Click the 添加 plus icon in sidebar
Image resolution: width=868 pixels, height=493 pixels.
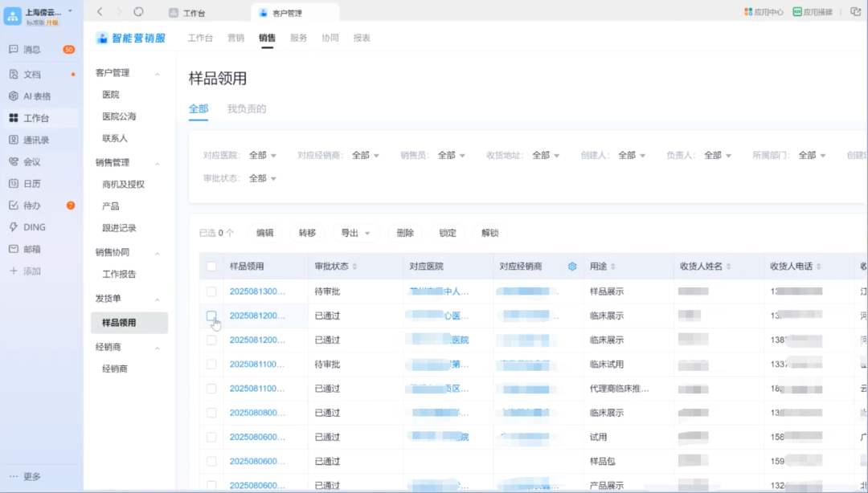(14, 271)
